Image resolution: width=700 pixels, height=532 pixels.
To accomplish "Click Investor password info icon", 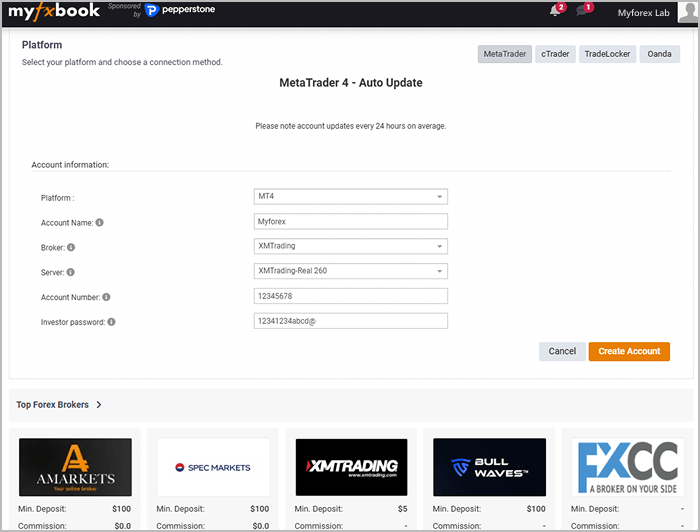I will click(x=111, y=322).
